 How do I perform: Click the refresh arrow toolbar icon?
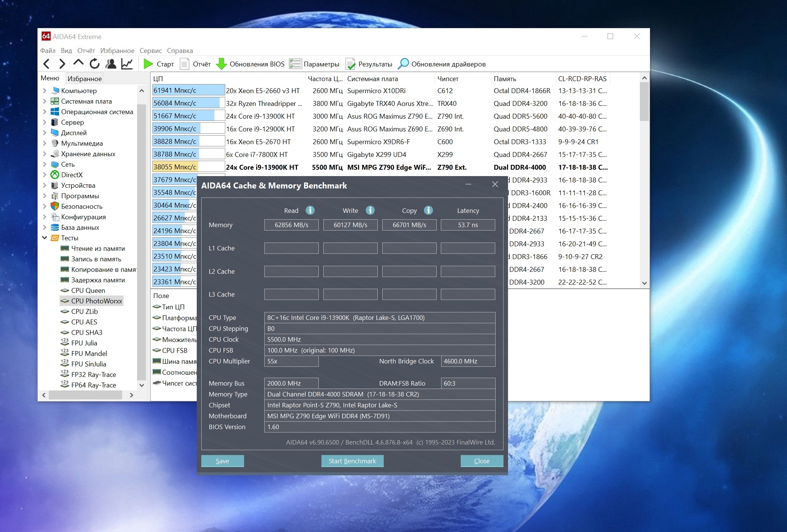coord(95,64)
